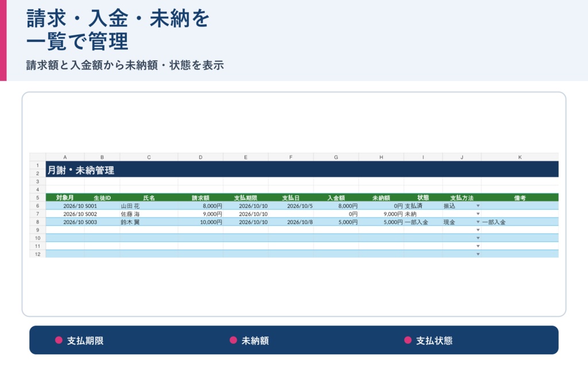Select the name cell 山田 花

(149, 206)
